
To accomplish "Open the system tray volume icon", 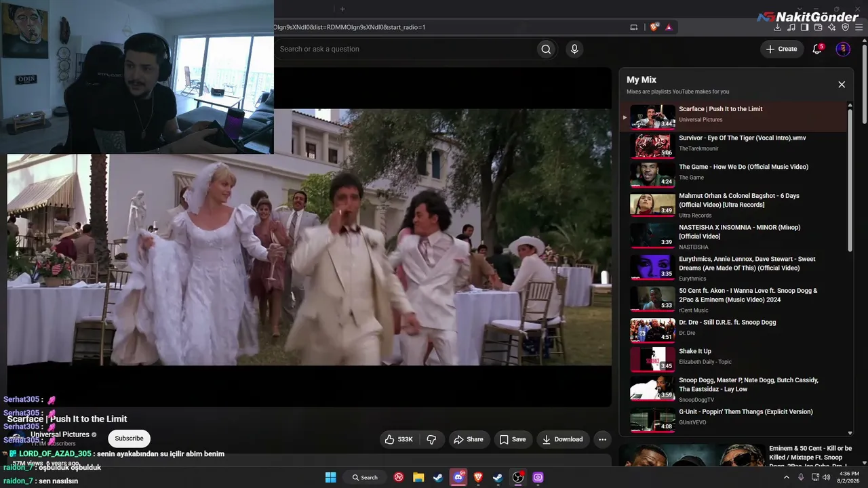I will coord(826,477).
